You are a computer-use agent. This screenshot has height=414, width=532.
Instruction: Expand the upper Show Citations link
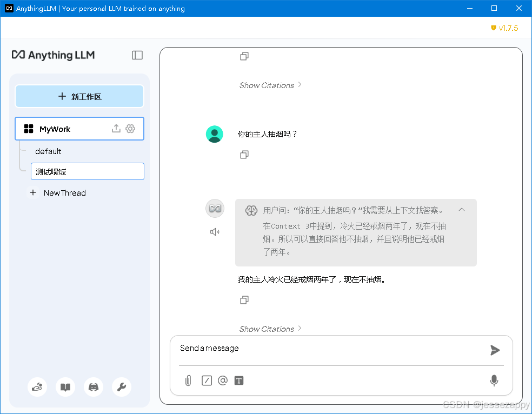click(x=270, y=85)
